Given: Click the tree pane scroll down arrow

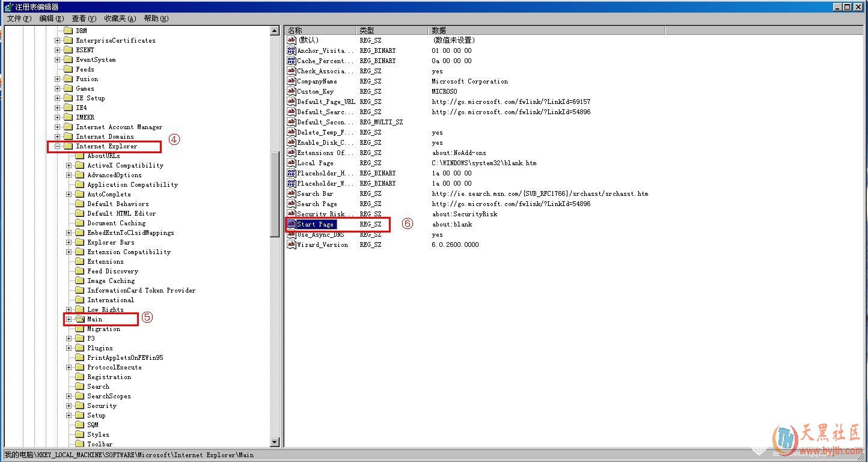Looking at the screenshot, I should coord(275,442).
